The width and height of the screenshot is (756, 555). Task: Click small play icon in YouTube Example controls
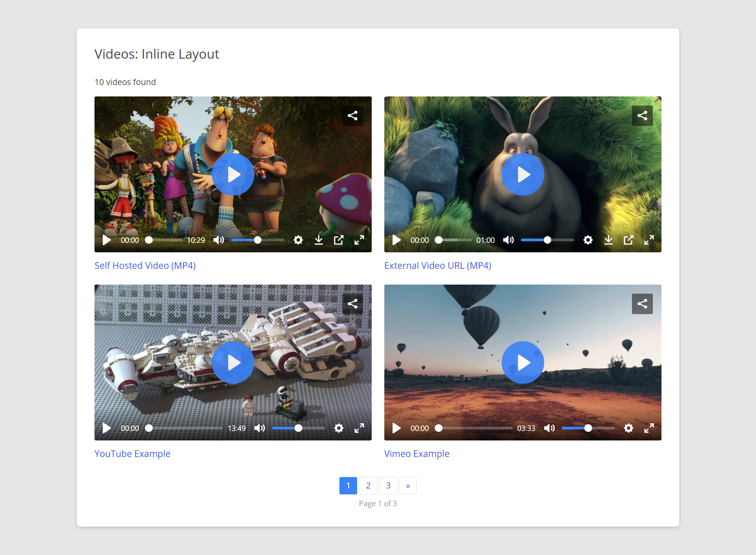point(107,428)
